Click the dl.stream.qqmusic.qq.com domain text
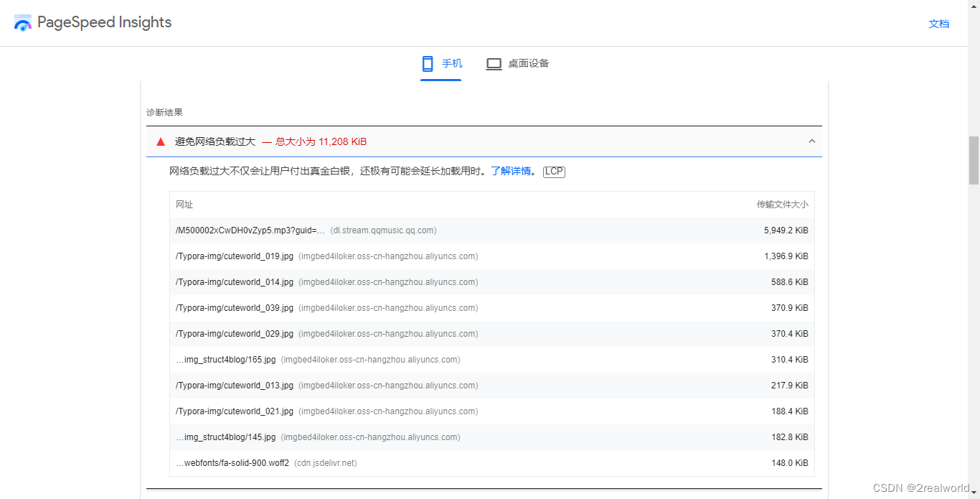 384,230
